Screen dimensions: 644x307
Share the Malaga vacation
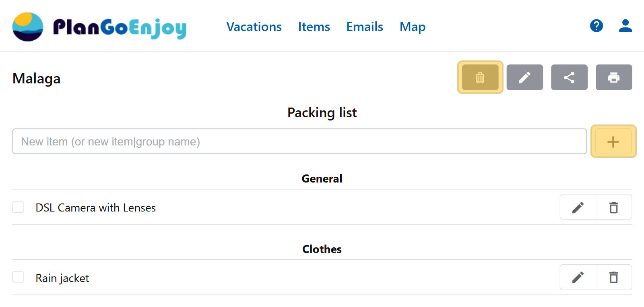(569, 77)
